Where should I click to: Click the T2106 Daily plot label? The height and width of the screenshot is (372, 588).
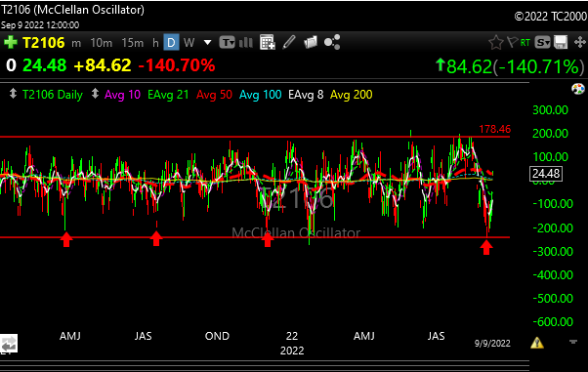coord(53,95)
